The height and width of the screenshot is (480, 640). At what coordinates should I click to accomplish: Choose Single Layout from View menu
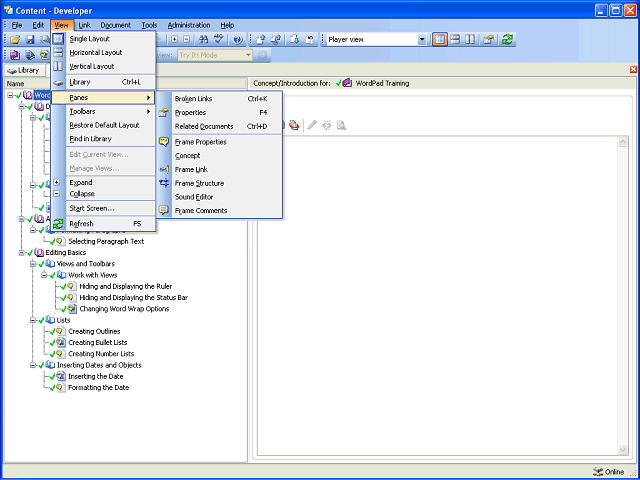point(104,39)
